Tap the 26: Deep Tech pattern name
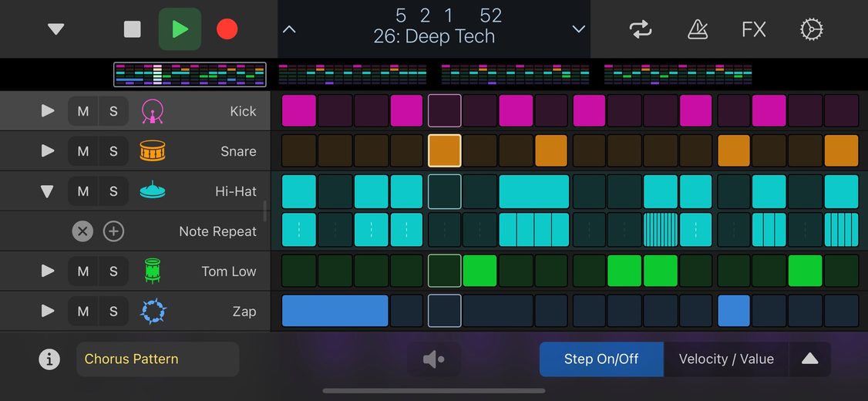 coord(434,36)
